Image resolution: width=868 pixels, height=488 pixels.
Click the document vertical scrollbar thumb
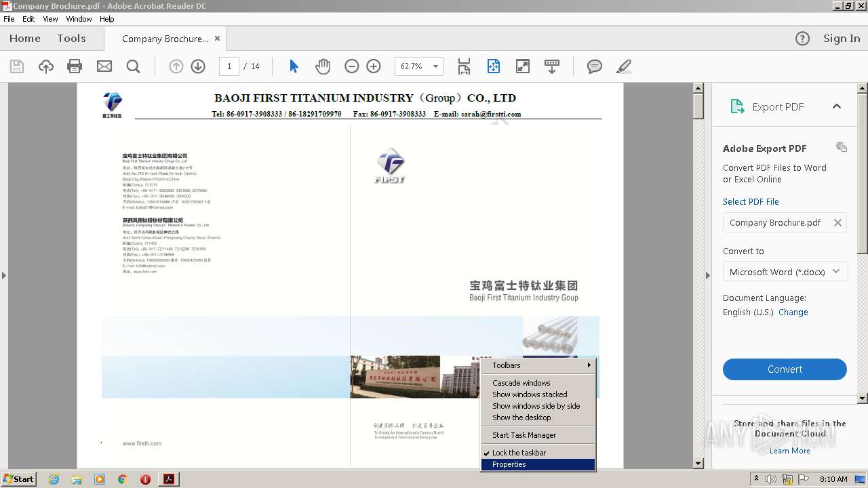point(698,106)
